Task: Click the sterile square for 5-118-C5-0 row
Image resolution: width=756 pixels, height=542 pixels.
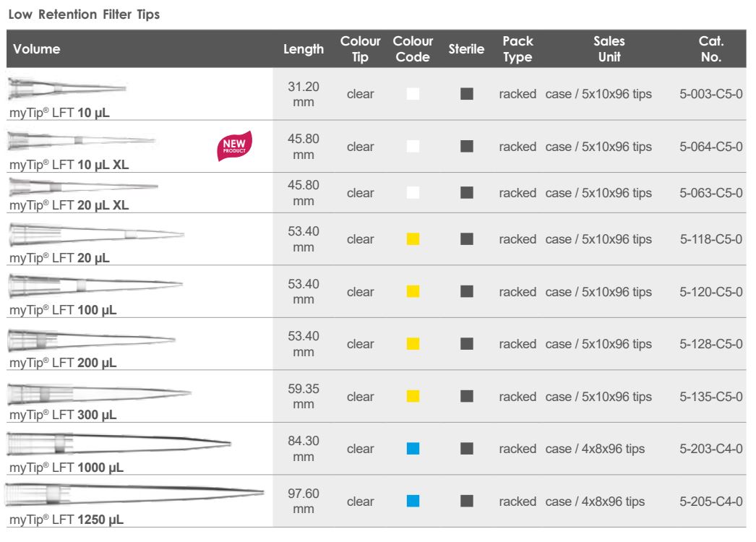Action: pyautogui.click(x=467, y=239)
